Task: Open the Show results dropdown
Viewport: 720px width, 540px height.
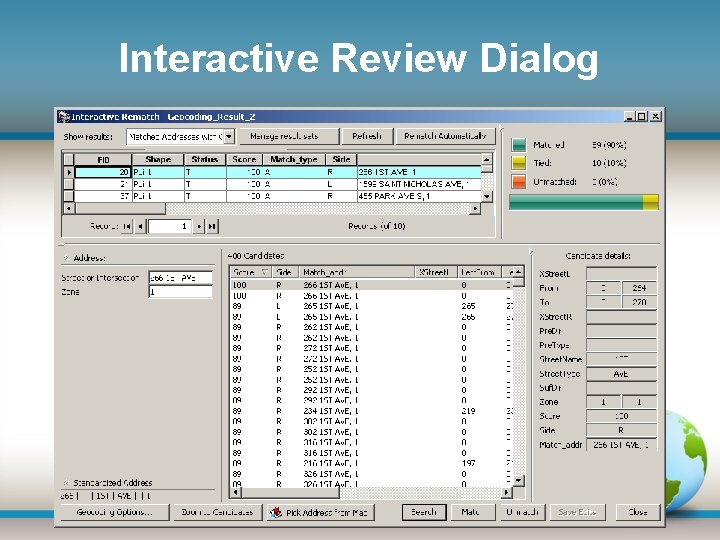Action: click(x=229, y=136)
